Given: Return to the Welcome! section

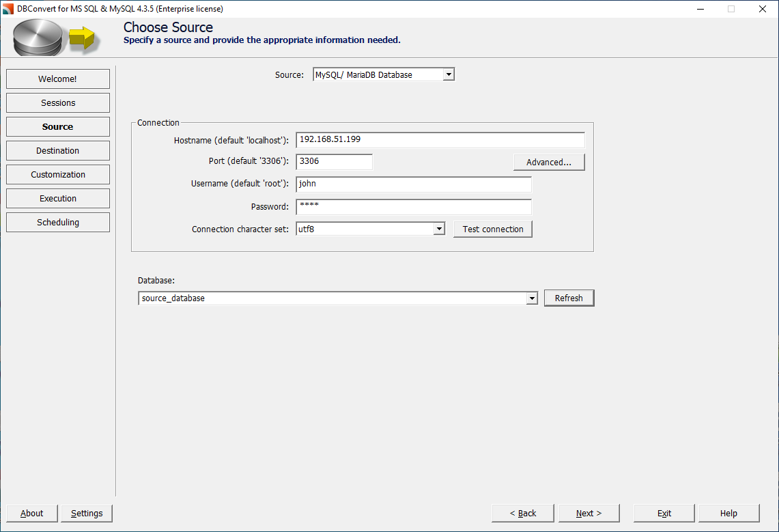Looking at the screenshot, I should point(57,79).
